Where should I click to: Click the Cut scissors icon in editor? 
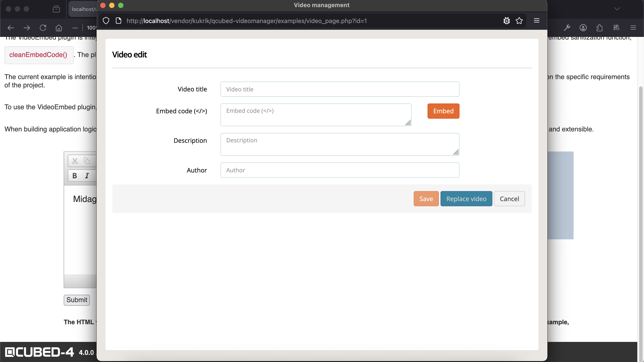(x=75, y=161)
